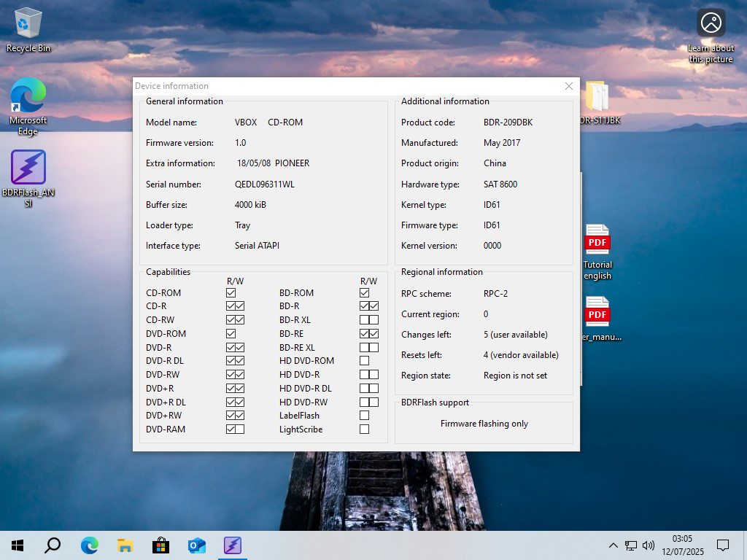This screenshot has height=560, width=747.
Task: Click the '4 (vendor available)' value
Action: (x=521, y=355)
